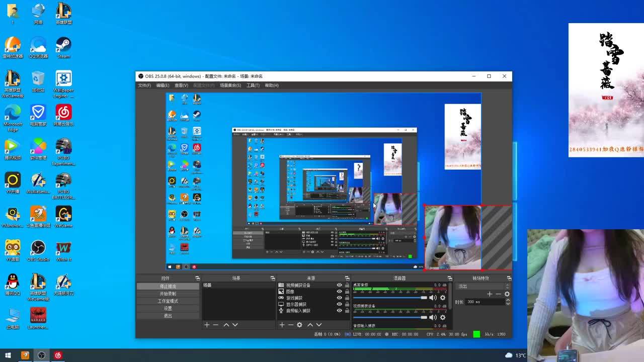Open source properties gear in Sources panel
Image resolution: width=644 pixels, height=362 pixels.
coord(299,325)
